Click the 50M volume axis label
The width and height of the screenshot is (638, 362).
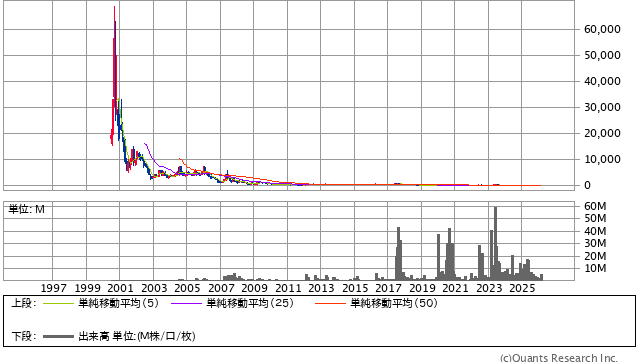[x=595, y=218]
